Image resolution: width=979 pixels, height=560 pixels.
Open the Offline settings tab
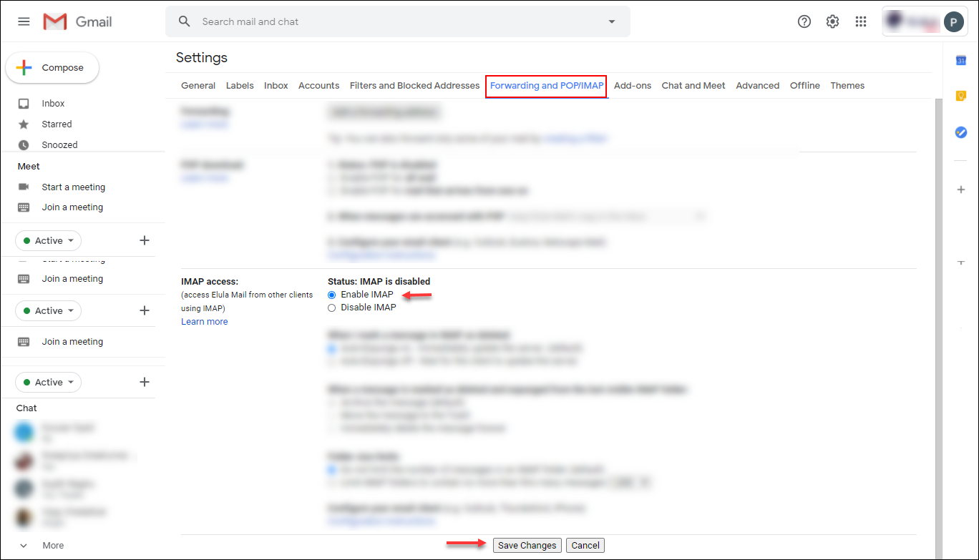805,86
